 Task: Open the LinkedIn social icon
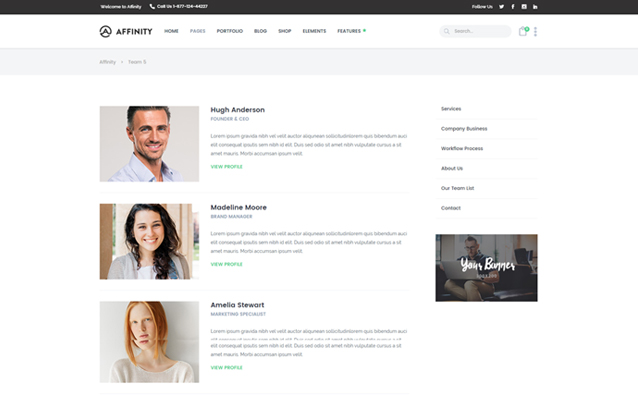[x=535, y=7]
